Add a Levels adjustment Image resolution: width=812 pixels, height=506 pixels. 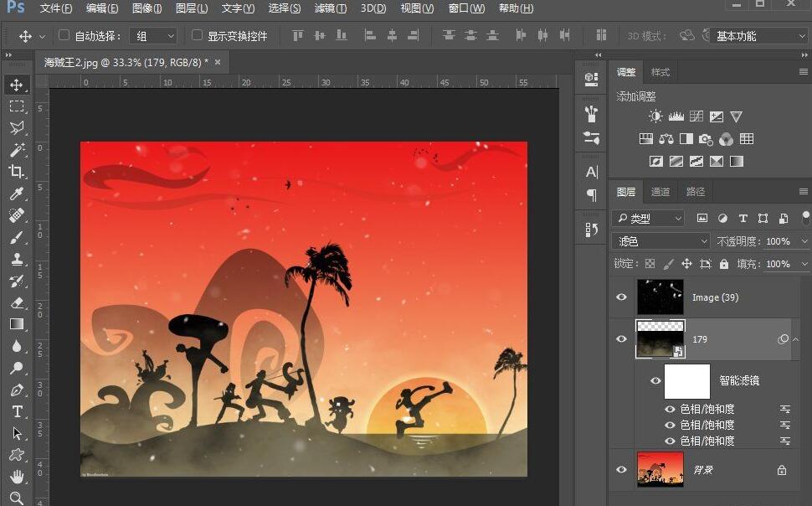point(676,116)
